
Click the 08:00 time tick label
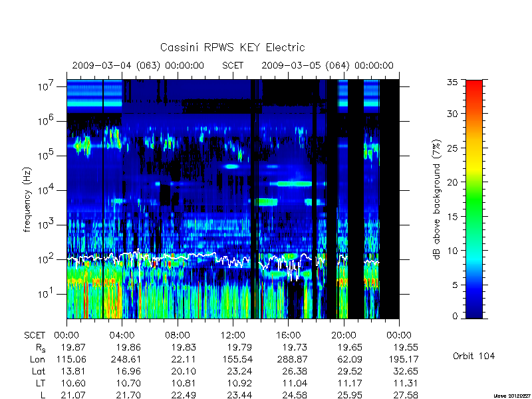(178, 336)
